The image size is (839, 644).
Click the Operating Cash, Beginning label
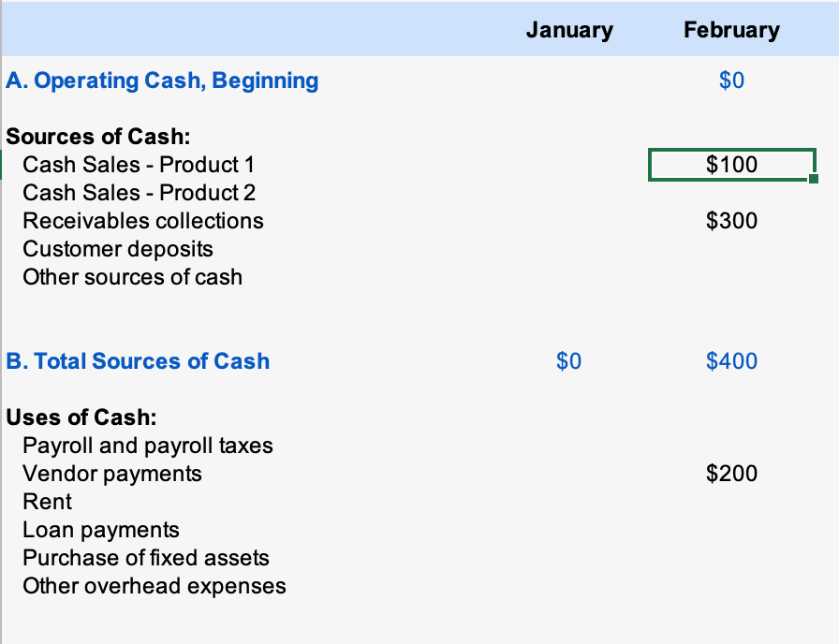[x=162, y=80]
